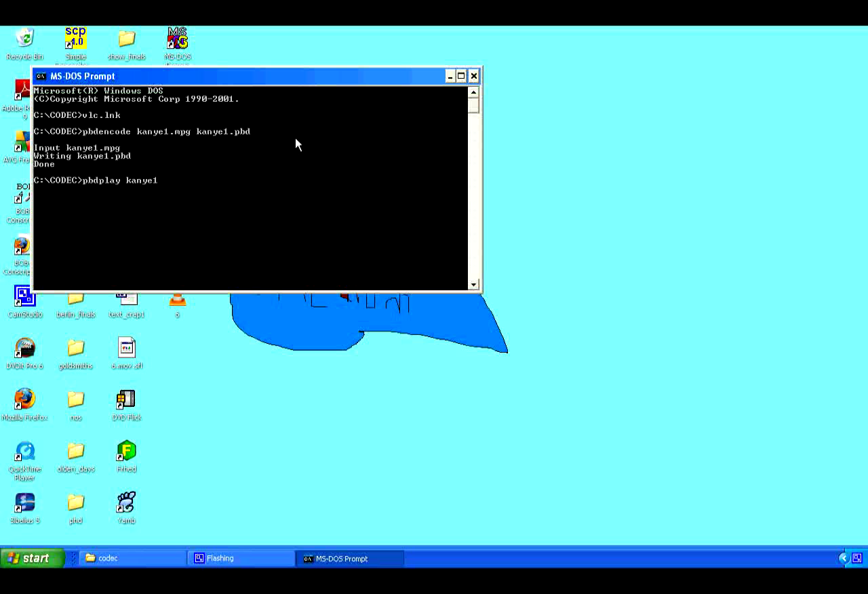Viewport: 868px width, 594px height.
Task: Select the MS-DOS Prompt taskbar button
Action: pyautogui.click(x=350, y=559)
